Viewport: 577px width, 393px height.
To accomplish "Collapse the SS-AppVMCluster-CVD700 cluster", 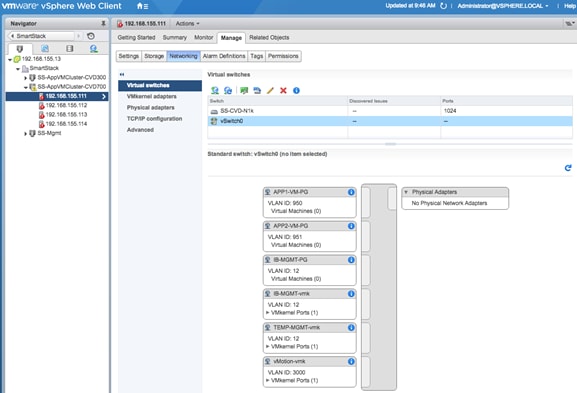I will point(25,87).
